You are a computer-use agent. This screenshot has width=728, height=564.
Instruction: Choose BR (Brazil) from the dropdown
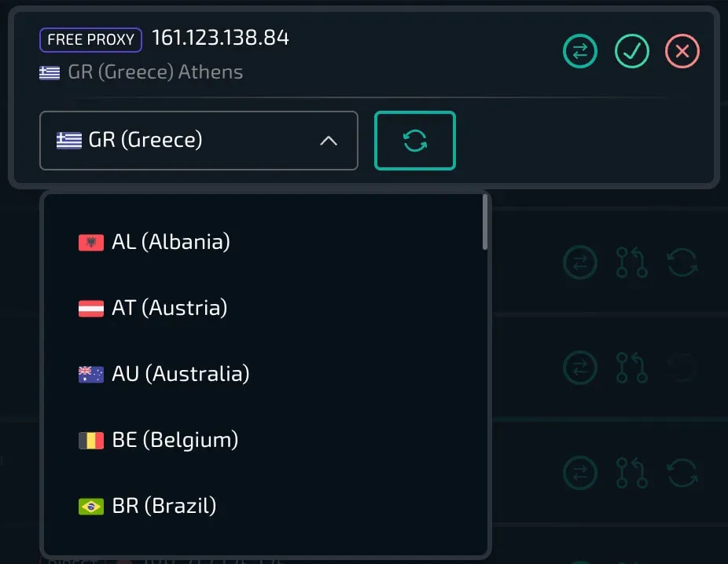tap(164, 505)
